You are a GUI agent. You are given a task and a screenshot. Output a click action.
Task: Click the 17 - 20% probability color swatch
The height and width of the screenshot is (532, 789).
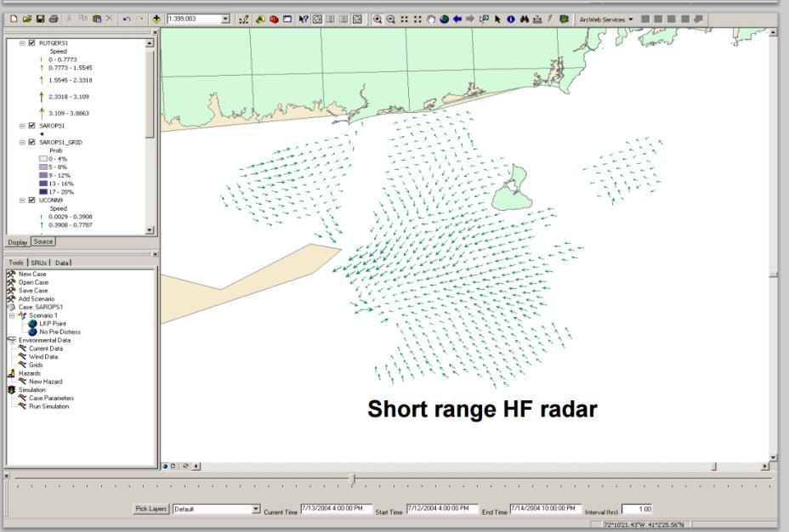[x=43, y=191]
